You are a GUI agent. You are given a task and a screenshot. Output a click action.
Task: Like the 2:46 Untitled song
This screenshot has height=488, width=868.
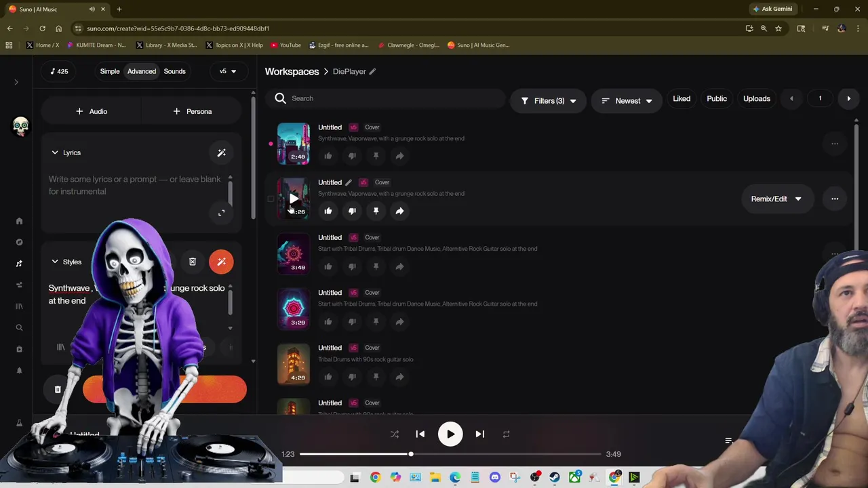tap(328, 156)
